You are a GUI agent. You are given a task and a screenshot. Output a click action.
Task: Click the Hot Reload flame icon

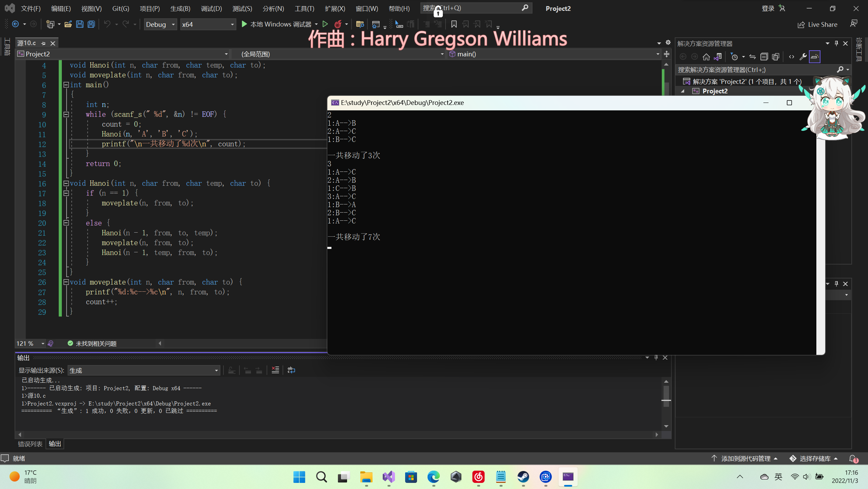click(x=338, y=24)
